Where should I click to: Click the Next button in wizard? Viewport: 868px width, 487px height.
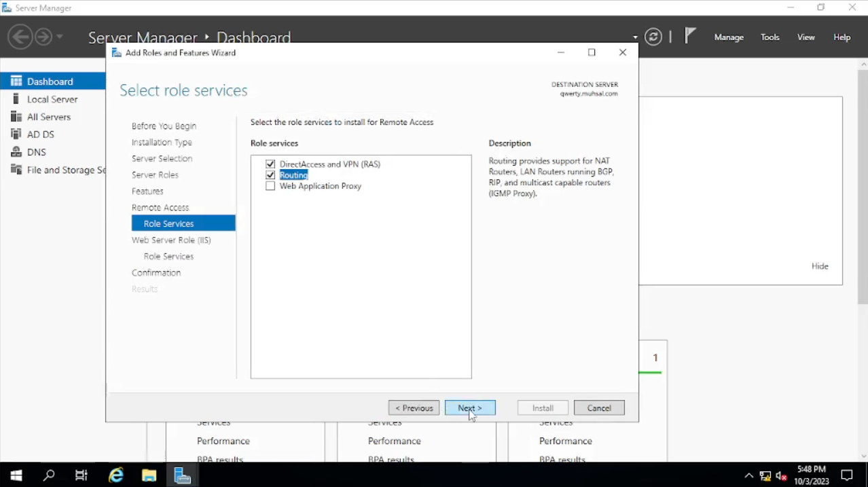[x=470, y=408]
